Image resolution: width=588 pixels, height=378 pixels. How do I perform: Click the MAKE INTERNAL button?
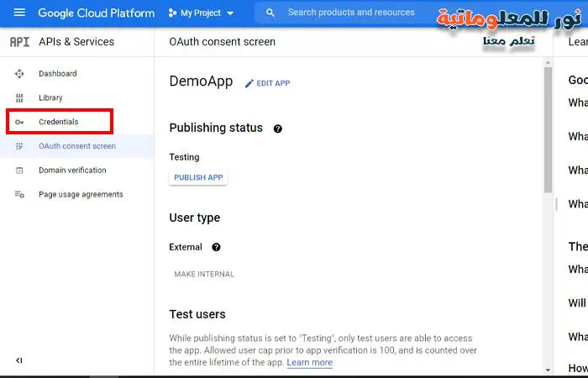204,274
